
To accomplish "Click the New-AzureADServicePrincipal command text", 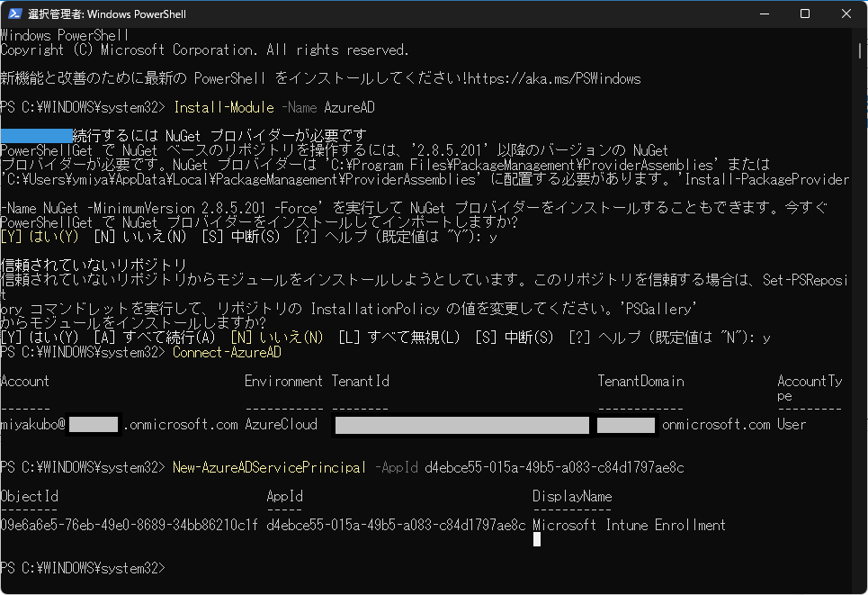I will pyautogui.click(x=269, y=467).
